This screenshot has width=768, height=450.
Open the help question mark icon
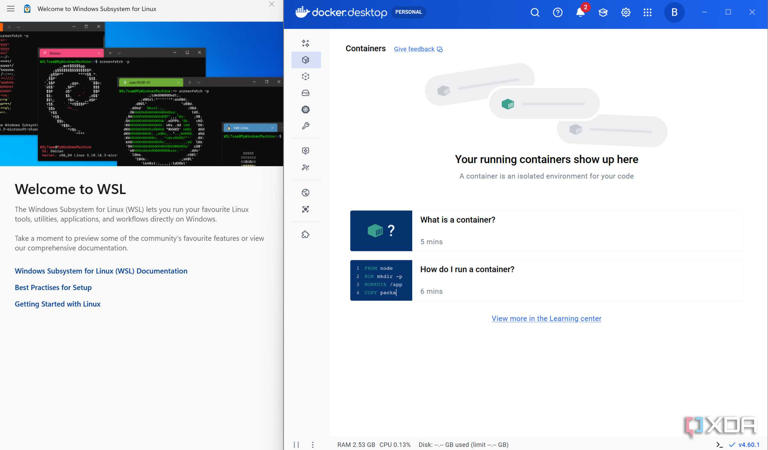pos(557,12)
